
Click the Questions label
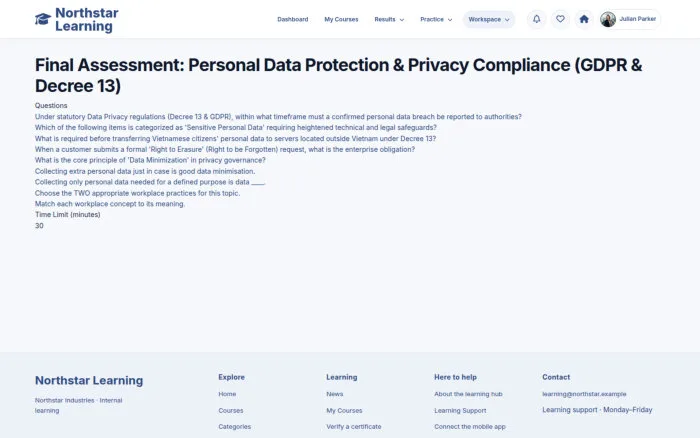click(x=51, y=105)
